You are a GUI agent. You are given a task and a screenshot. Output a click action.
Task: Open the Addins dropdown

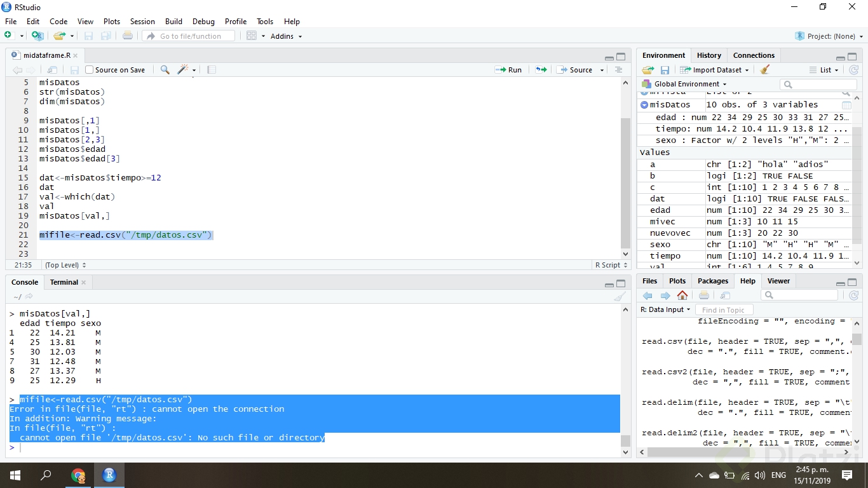[x=286, y=36]
